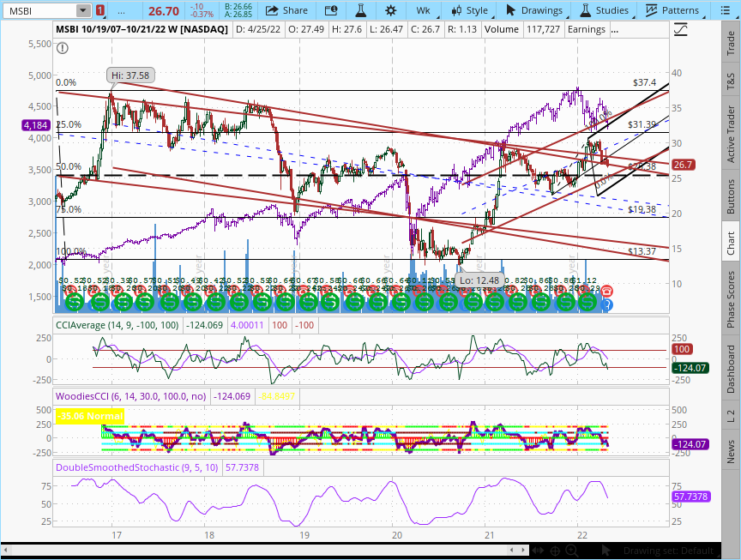Open chart settings gear icon
This screenshot has height=560, width=741.
click(x=391, y=10)
